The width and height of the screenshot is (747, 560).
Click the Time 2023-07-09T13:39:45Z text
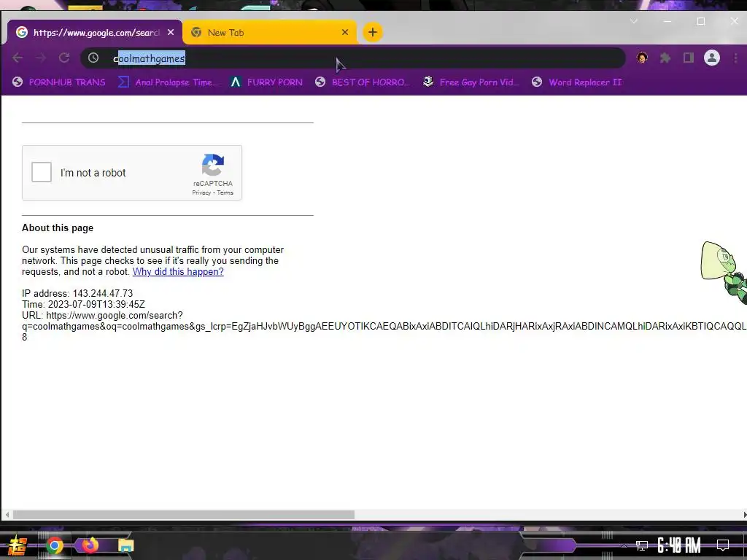pos(83,304)
